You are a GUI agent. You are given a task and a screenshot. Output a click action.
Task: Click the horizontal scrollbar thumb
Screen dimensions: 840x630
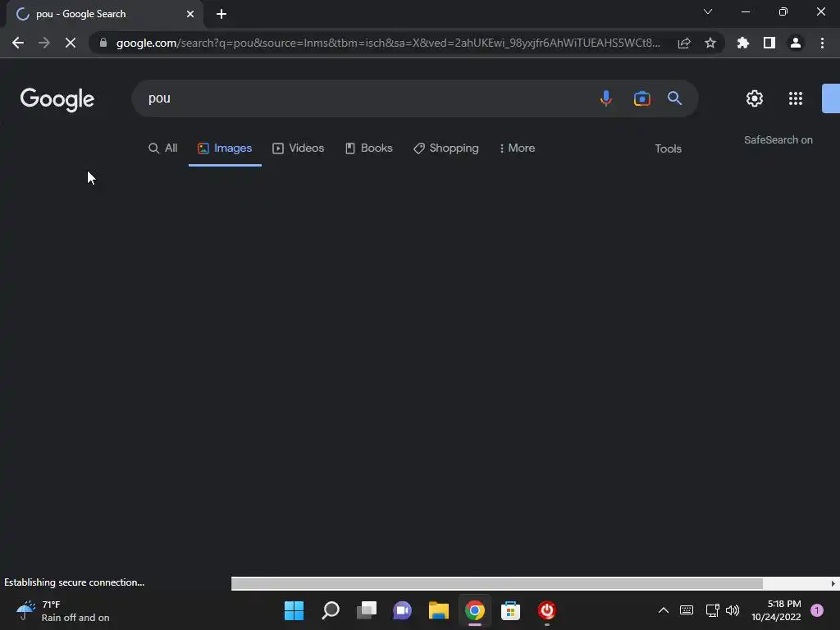496,583
